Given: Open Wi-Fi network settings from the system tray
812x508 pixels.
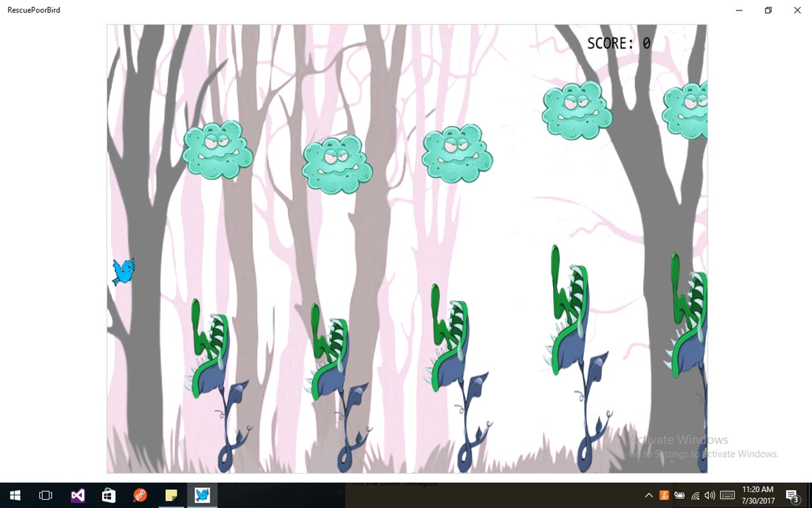Looking at the screenshot, I should (695, 495).
